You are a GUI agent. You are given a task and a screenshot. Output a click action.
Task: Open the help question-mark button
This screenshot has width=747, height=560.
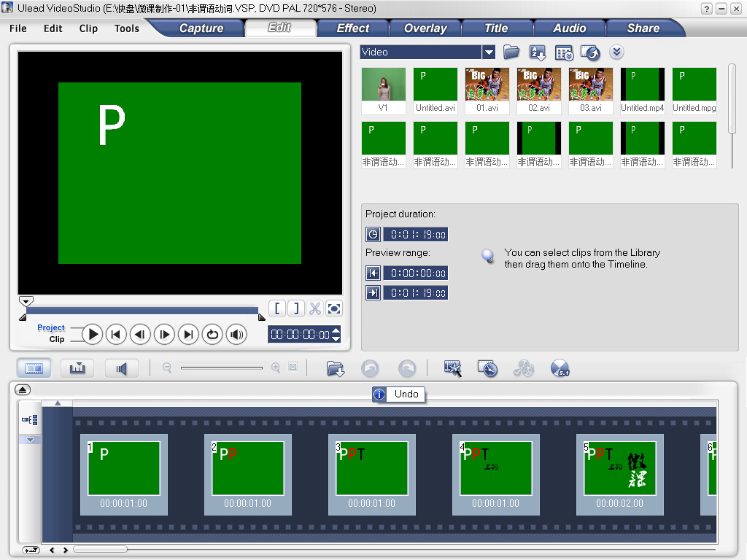706,9
